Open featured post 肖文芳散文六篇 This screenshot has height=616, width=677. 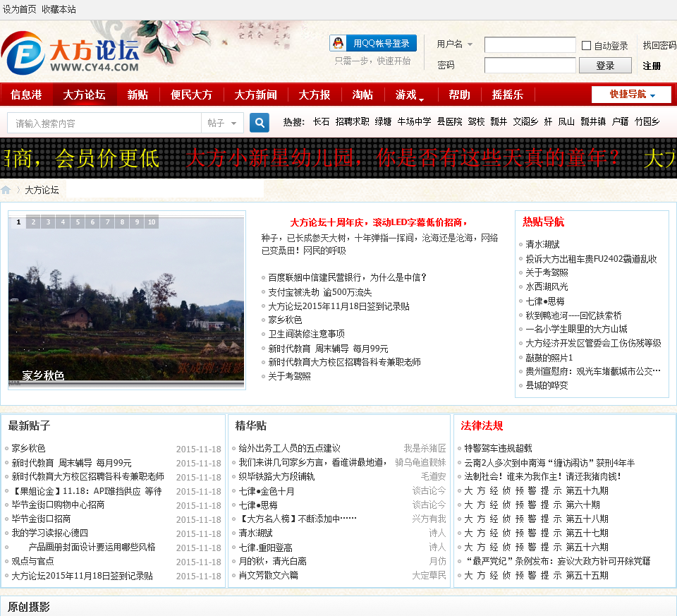268,575
